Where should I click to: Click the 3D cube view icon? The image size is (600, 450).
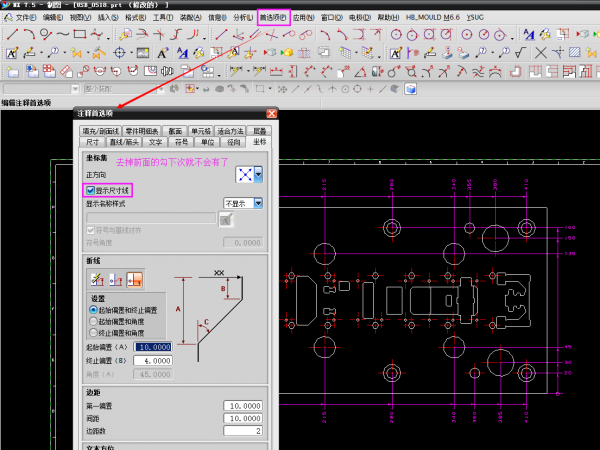(411, 89)
